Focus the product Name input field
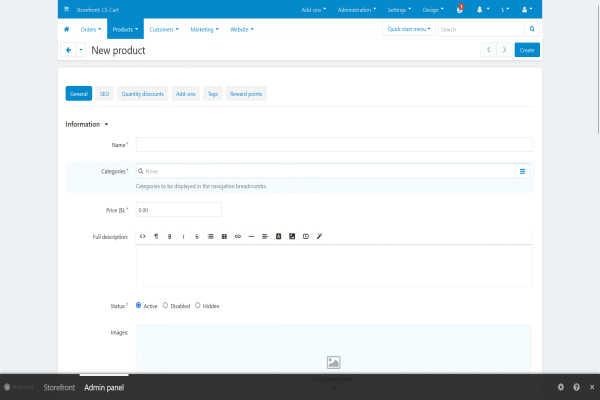Screen dimensions: 600x400 (x=334, y=145)
